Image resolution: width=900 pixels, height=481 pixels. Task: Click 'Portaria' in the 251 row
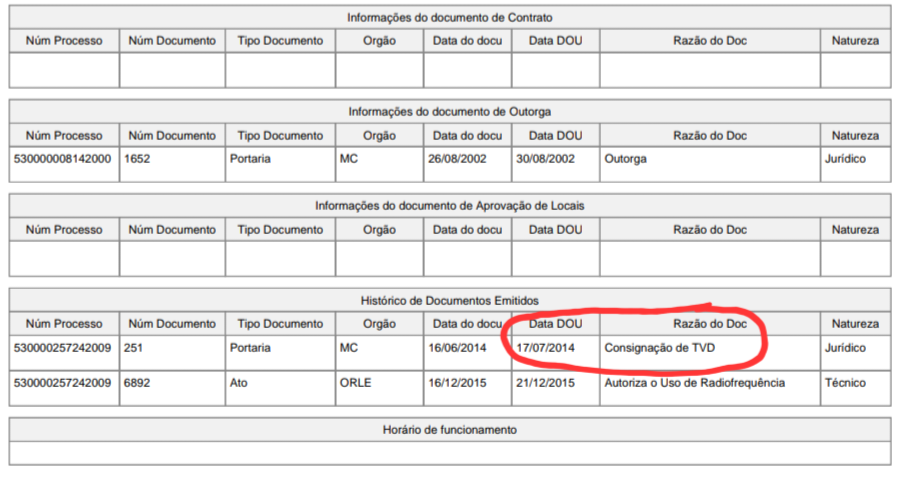click(x=250, y=348)
